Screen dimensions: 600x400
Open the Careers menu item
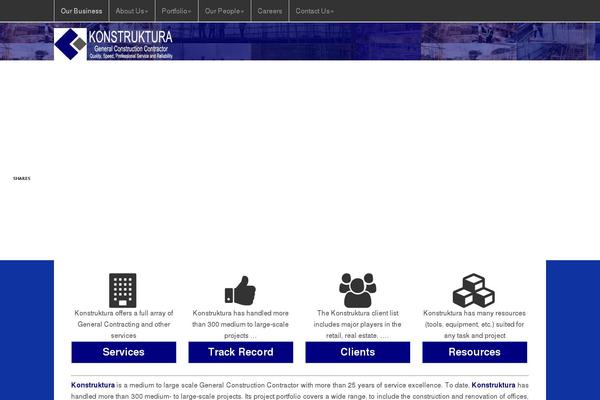coord(270,11)
